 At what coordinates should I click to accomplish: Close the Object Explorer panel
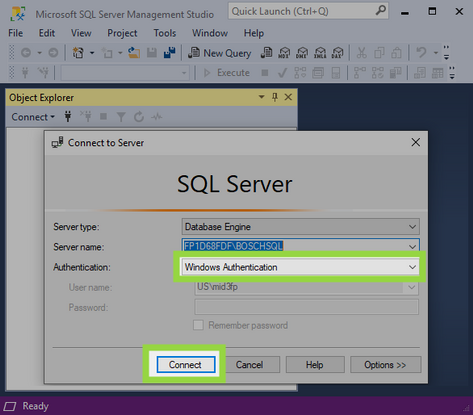[x=288, y=97]
